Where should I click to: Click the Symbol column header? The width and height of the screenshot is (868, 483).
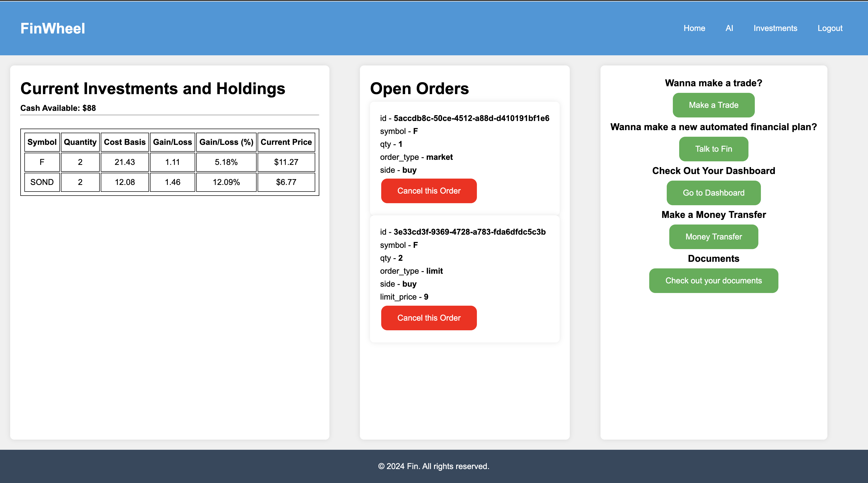click(x=42, y=142)
